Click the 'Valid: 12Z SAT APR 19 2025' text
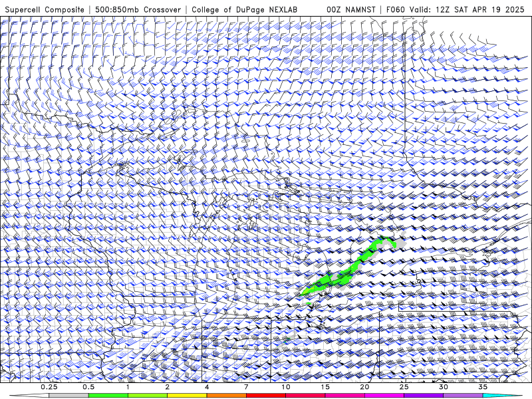This screenshot has height=399, width=532. pos(467,10)
